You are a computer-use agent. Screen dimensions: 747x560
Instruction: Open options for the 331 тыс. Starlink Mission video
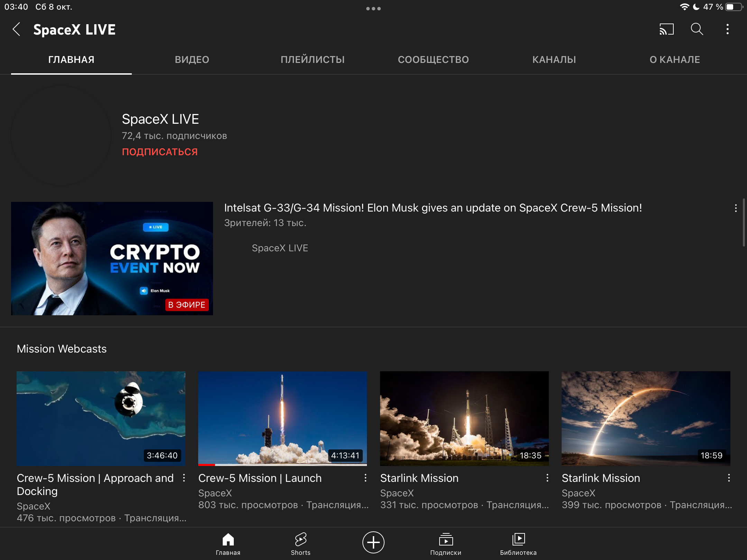point(547,478)
